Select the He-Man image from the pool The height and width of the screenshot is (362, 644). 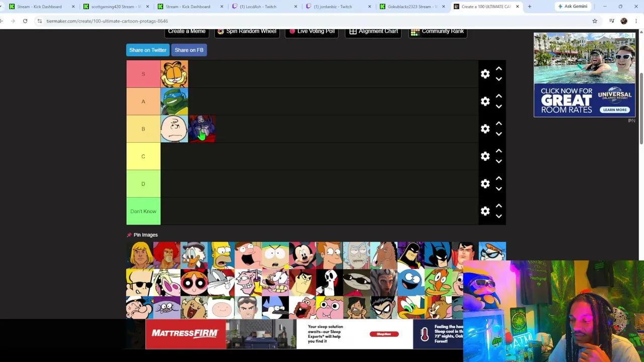coord(140,255)
